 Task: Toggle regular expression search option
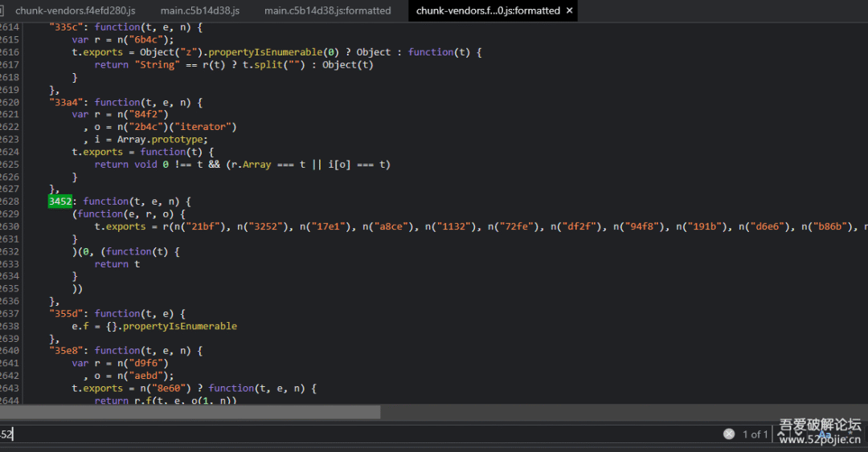click(x=850, y=434)
